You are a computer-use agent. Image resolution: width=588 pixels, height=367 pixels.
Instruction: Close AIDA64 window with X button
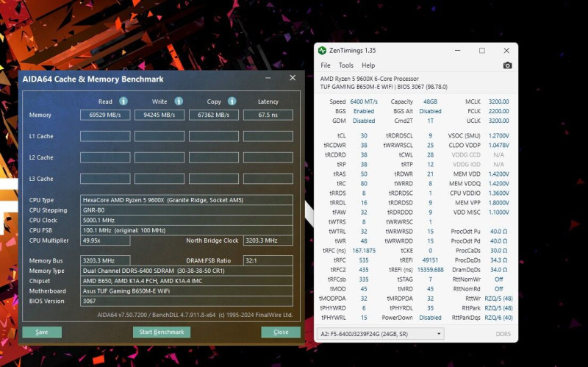point(293,78)
